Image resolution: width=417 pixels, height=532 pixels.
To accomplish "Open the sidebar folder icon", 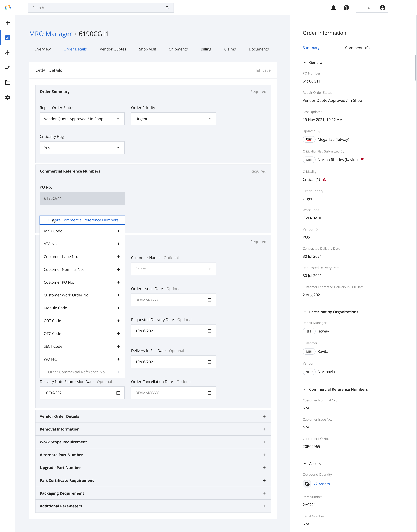I will pyautogui.click(x=8, y=83).
